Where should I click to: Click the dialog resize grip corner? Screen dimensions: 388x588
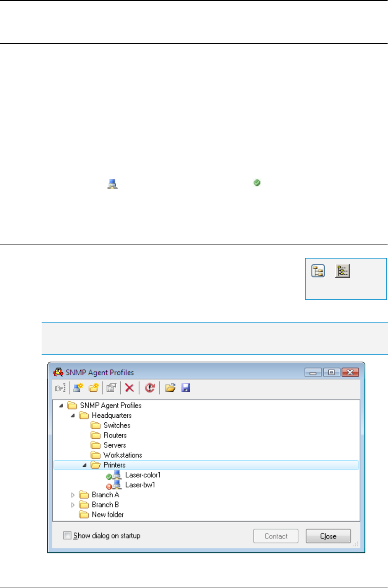(356, 544)
